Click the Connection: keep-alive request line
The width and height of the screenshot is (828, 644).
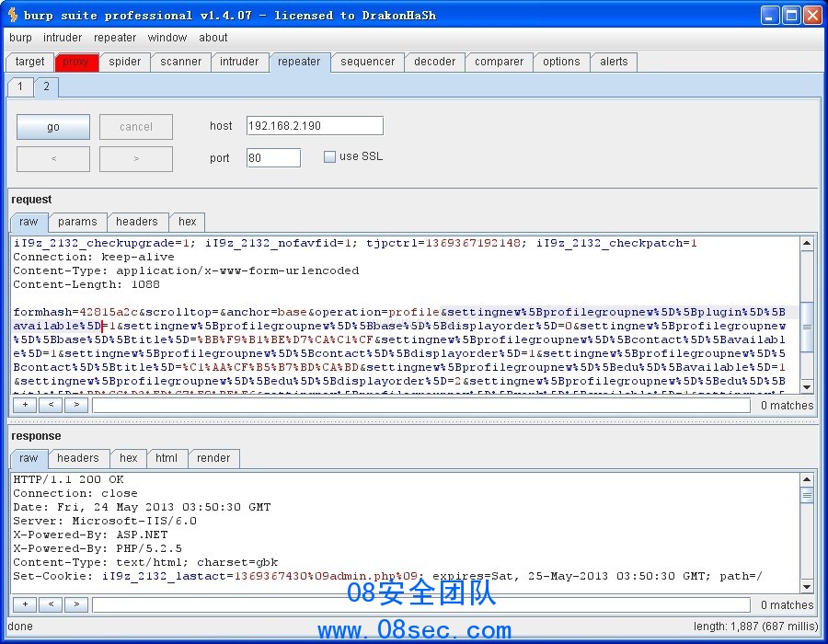coord(94,257)
